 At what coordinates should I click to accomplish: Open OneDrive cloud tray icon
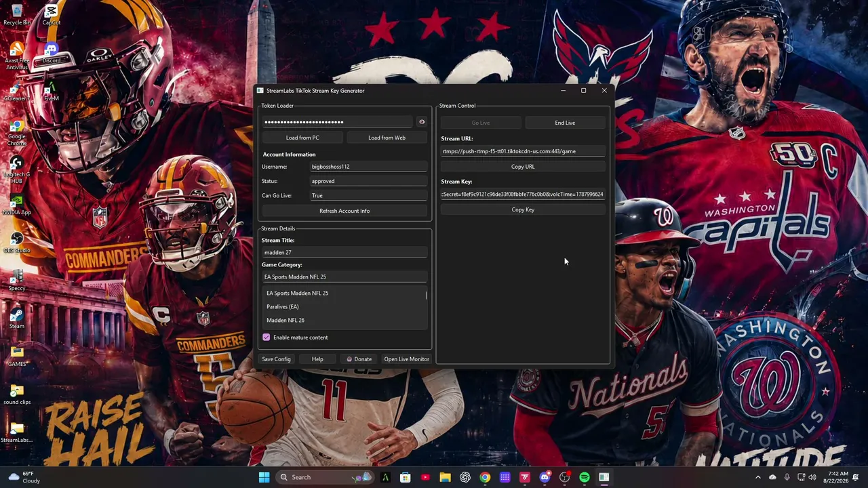coord(772,477)
